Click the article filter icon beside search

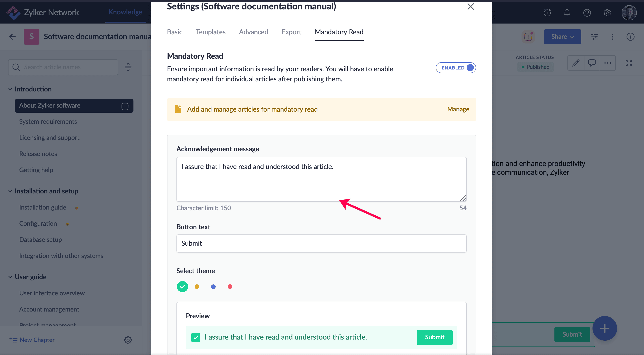[x=128, y=67]
